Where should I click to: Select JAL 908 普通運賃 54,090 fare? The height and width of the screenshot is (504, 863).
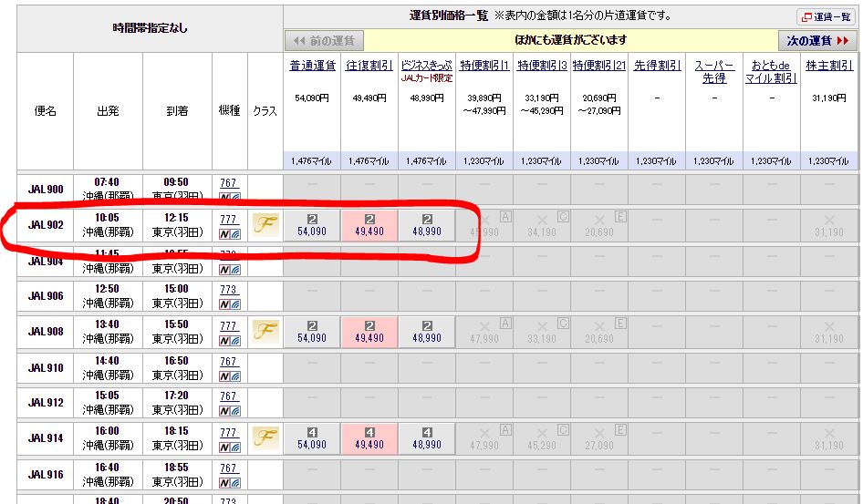(312, 332)
